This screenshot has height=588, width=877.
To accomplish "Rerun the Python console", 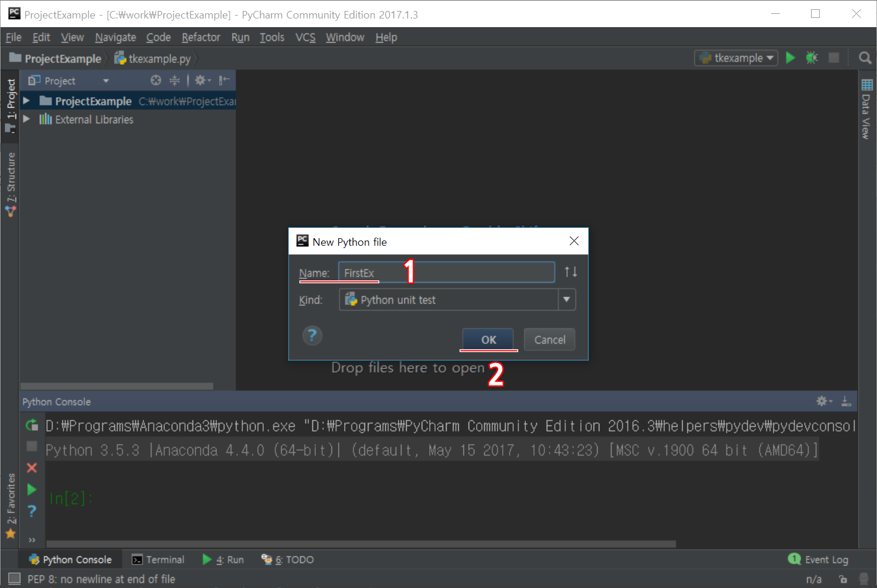I will point(32,426).
